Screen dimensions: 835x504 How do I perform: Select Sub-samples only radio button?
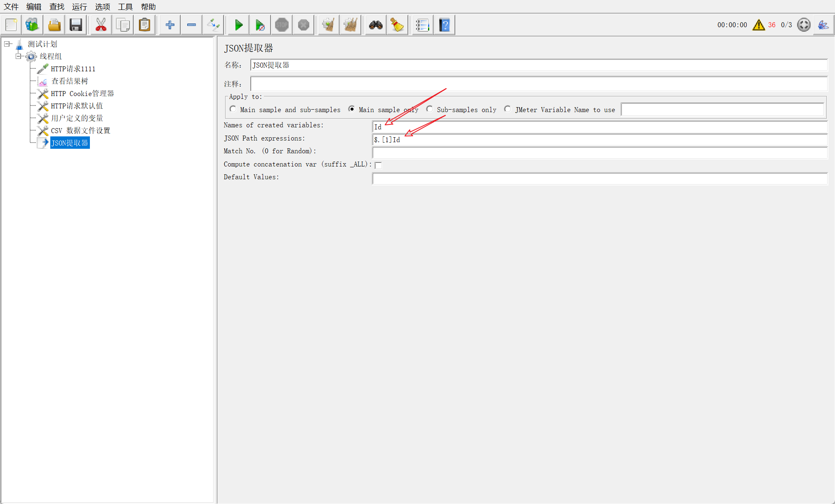[430, 109]
